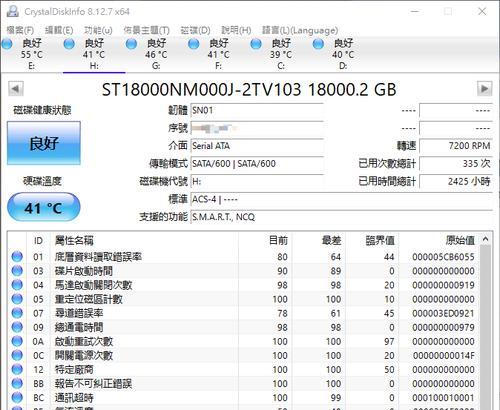Click status icon for attribute 01
The width and height of the screenshot is (500, 410).
point(17,256)
